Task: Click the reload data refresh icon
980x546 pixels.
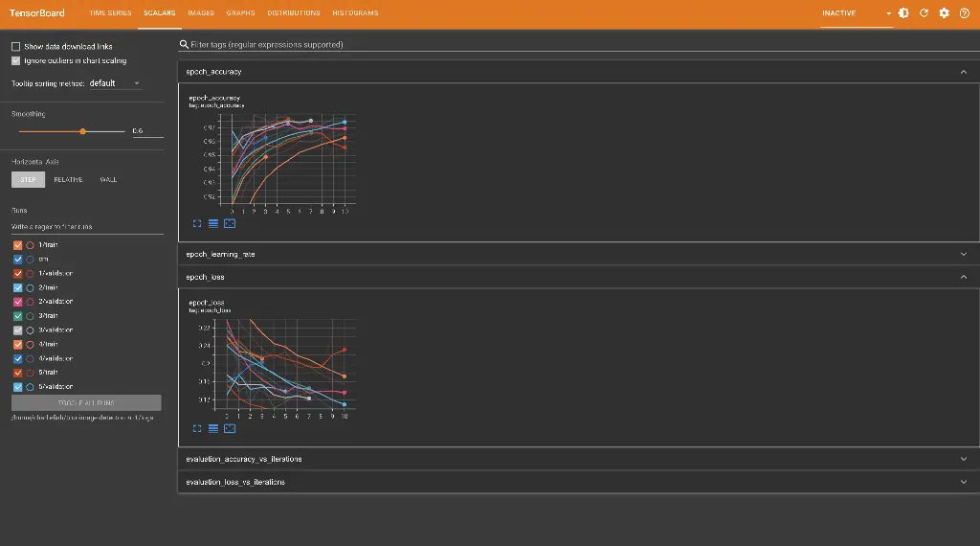Action: [x=924, y=13]
